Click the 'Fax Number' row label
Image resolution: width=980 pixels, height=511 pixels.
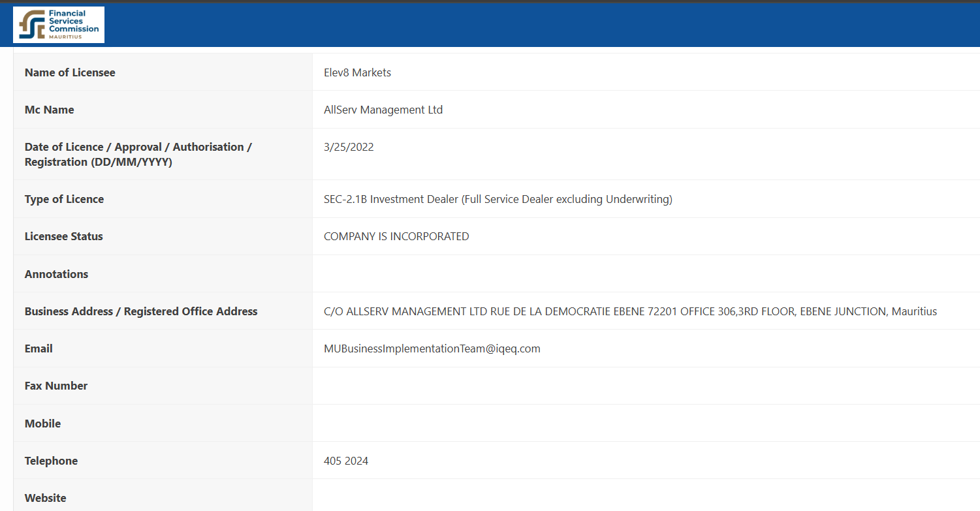pos(56,386)
